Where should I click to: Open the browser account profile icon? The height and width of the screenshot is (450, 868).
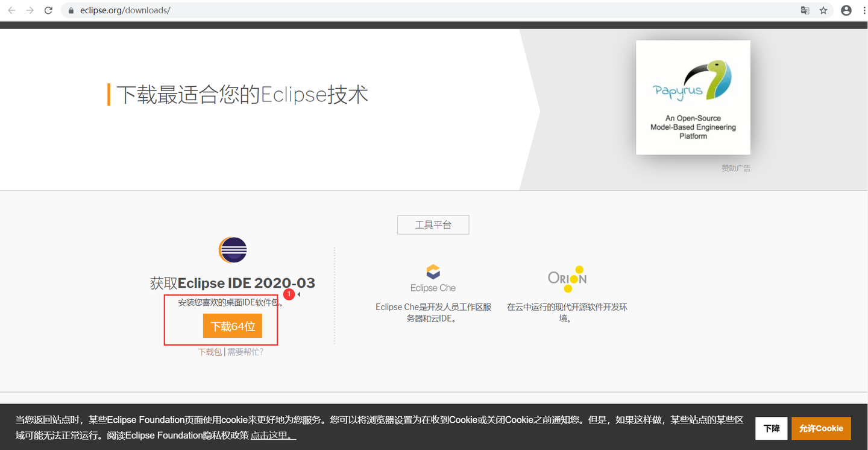pos(845,10)
